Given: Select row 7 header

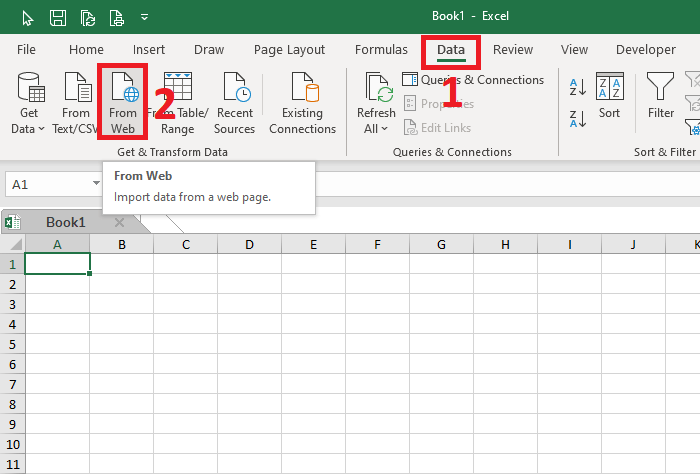Looking at the screenshot, I should pyautogui.click(x=12, y=384).
